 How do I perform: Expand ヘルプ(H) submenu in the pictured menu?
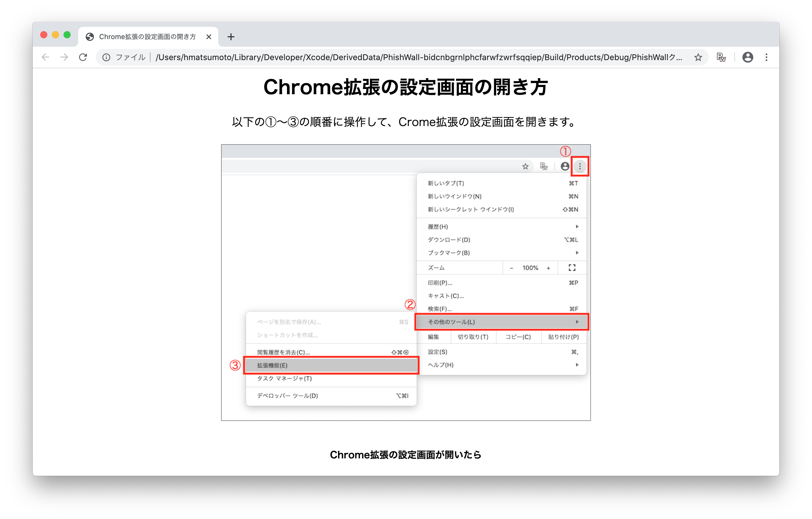[502, 365]
